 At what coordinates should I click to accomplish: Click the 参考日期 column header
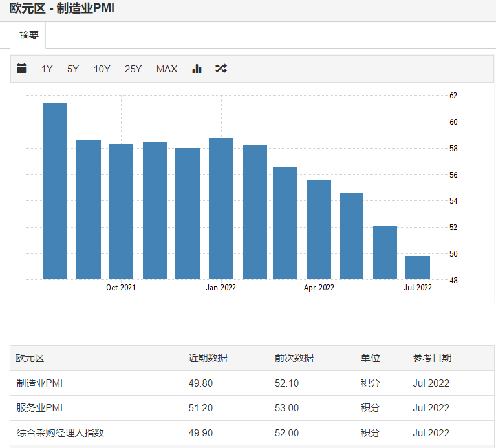432,358
